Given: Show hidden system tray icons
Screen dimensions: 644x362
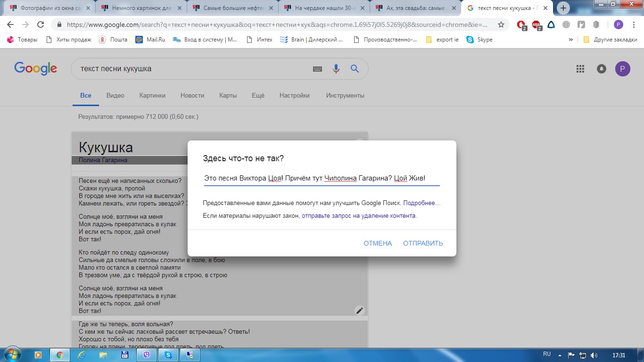Looking at the screenshot, I should coord(560,355).
